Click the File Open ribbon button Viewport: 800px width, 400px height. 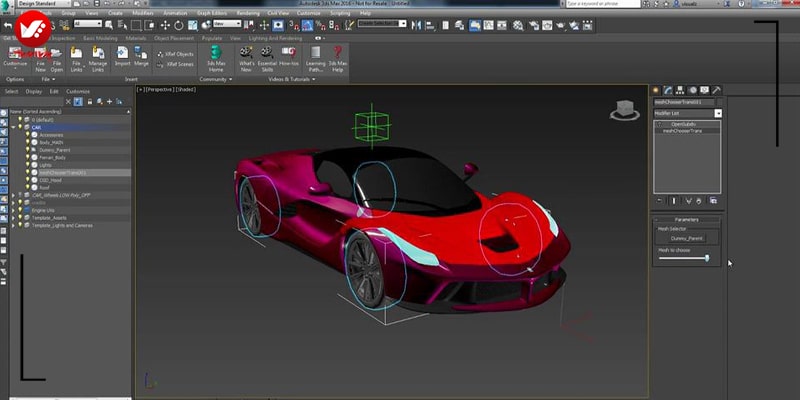57,60
